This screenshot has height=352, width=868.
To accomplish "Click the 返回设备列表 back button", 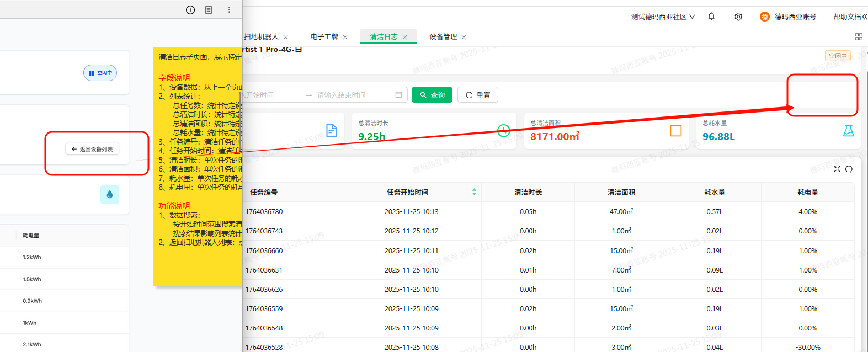I will (92, 149).
